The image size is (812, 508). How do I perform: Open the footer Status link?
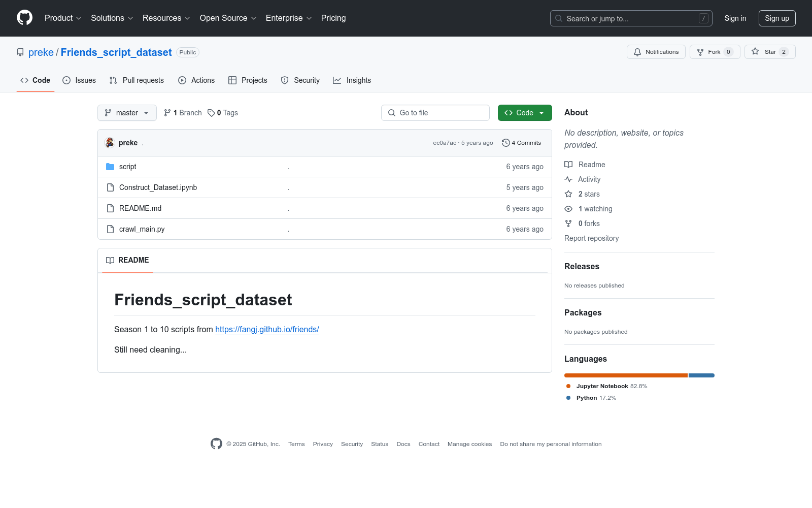[380, 444]
